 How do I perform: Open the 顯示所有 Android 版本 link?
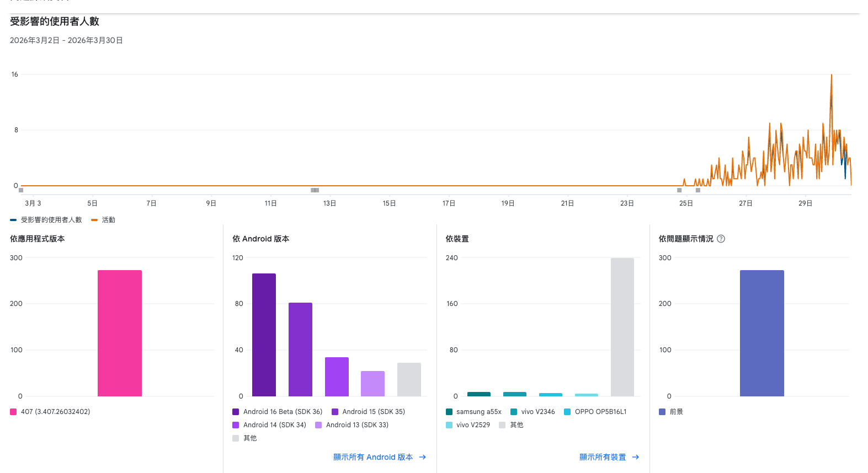[x=373, y=457]
